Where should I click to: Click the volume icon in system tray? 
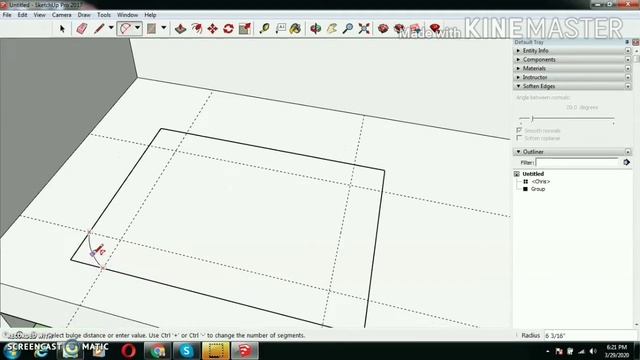point(593,351)
